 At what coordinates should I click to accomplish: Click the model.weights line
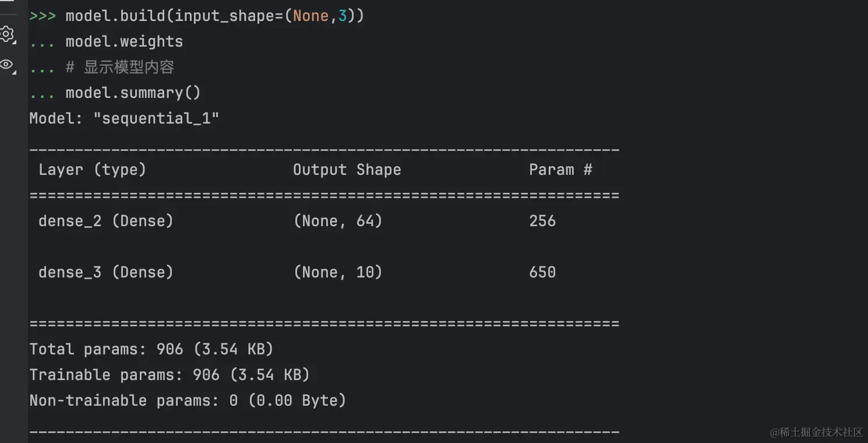pos(124,41)
